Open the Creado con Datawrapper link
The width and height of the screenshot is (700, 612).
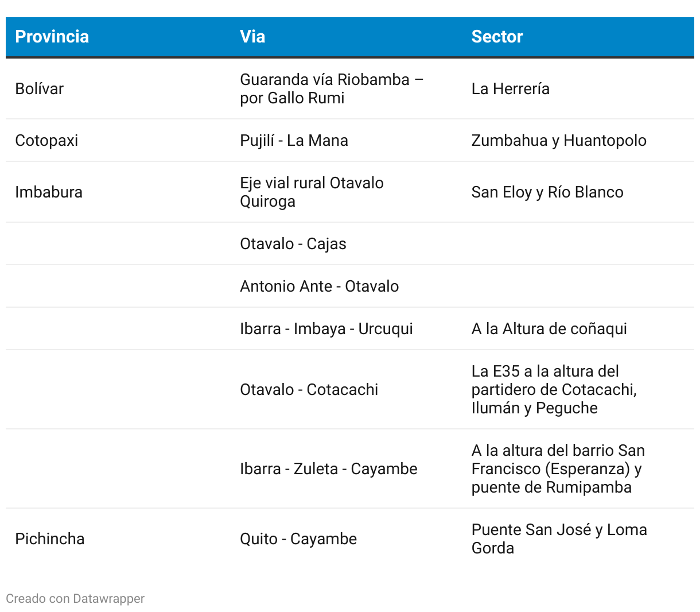[75, 598]
